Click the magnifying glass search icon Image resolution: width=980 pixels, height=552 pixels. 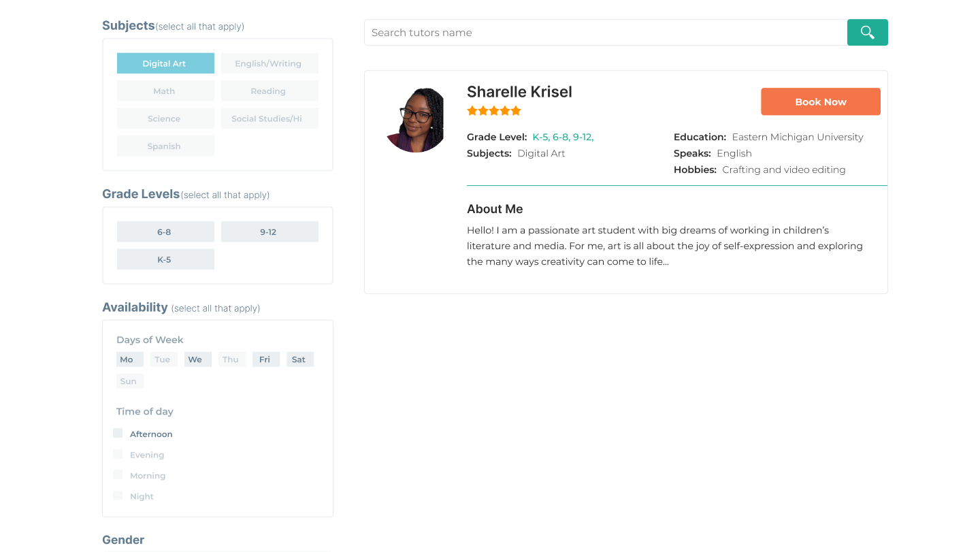(867, 32)
